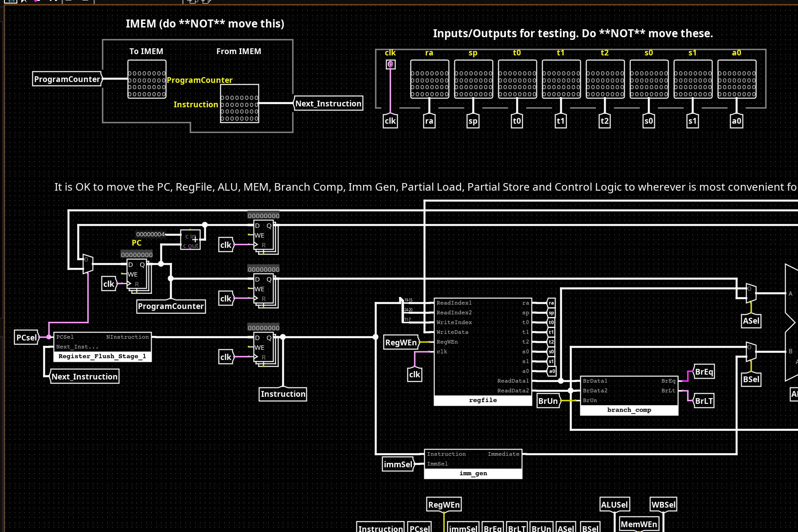Select the Instruction tunnel below the register
798x532 pixels.
point(283,394)
